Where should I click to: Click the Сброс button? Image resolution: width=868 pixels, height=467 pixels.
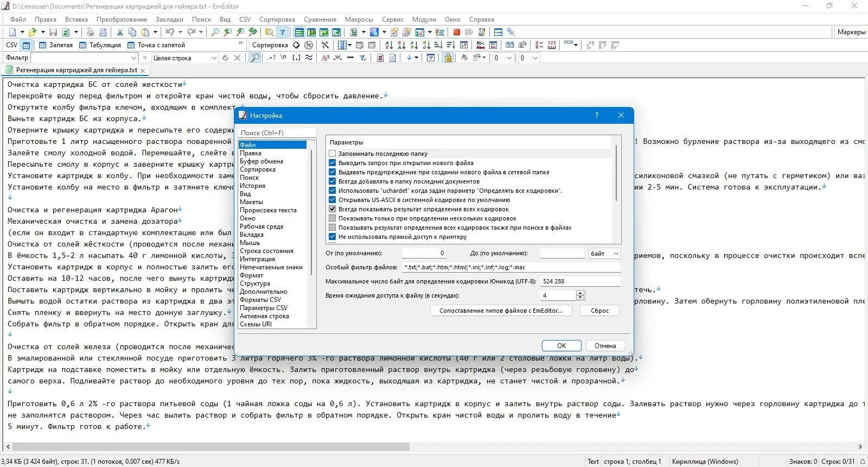[599, 311]
